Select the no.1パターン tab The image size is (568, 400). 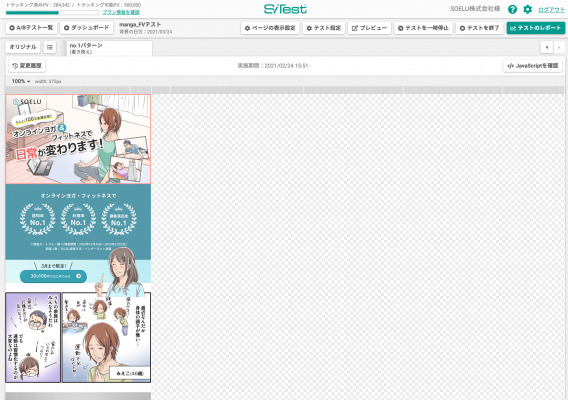click(109, 48)
